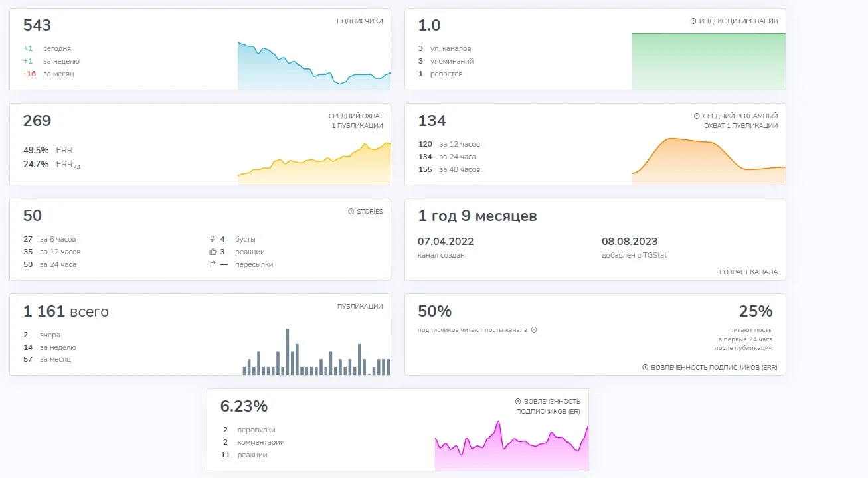Open the ПУБЛИКАЦИИ card title
The height and width of the screenshot is (478, 868).
tap(360, 307)
